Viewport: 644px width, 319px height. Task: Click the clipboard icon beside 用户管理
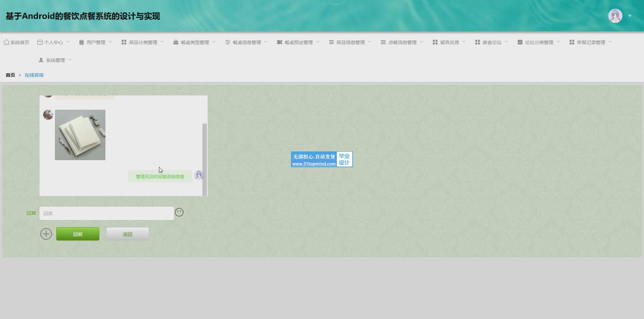[x=82, y=42]
